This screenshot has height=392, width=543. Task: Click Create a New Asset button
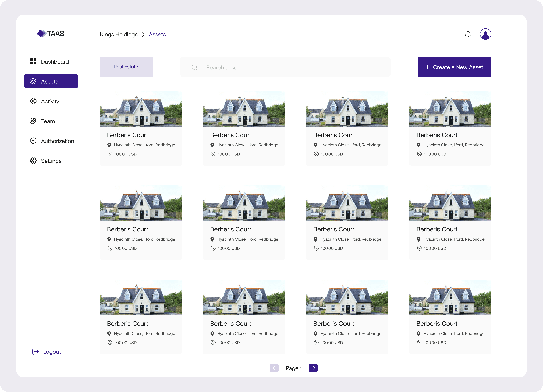454,67
